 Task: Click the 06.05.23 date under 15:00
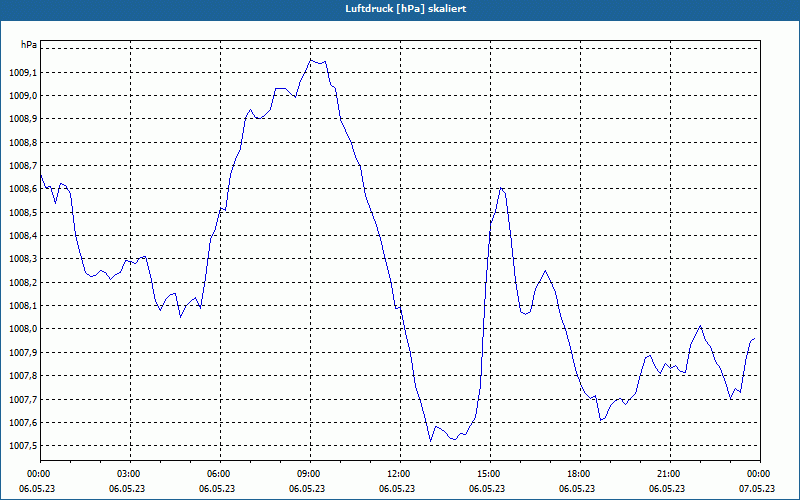(487, 489)
